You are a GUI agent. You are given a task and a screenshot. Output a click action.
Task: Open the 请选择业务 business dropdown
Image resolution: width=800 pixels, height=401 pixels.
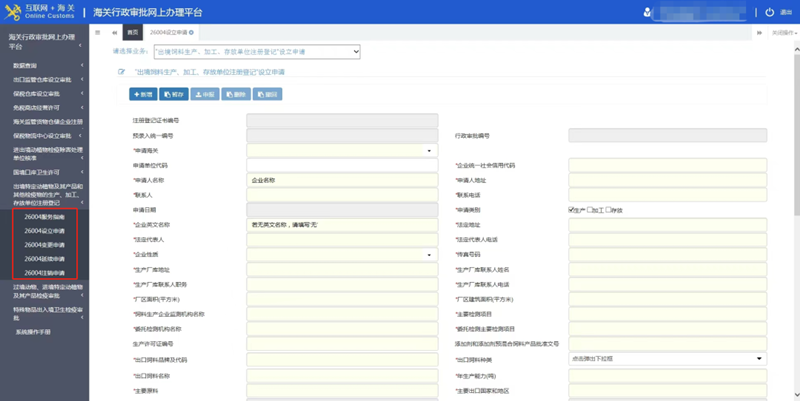(x=257, y=52)
